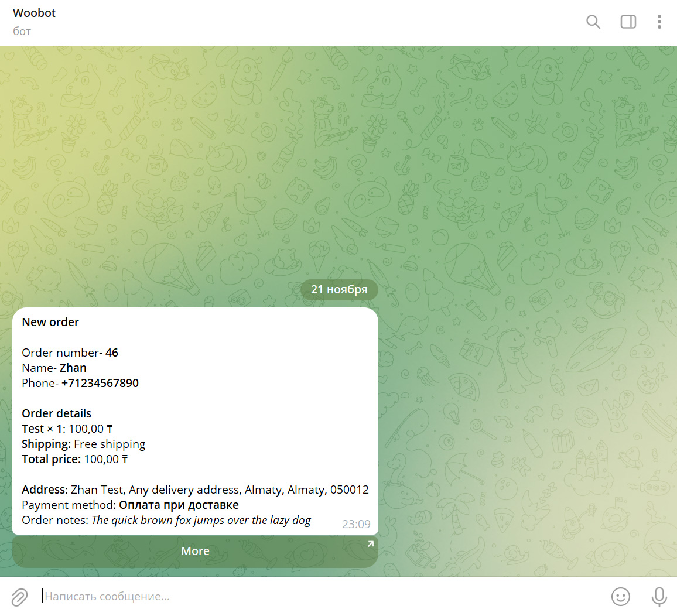The width and height of the screenshot is (677, 616).
Task: Click the 23:09 message timestamp
Action: 356,524
